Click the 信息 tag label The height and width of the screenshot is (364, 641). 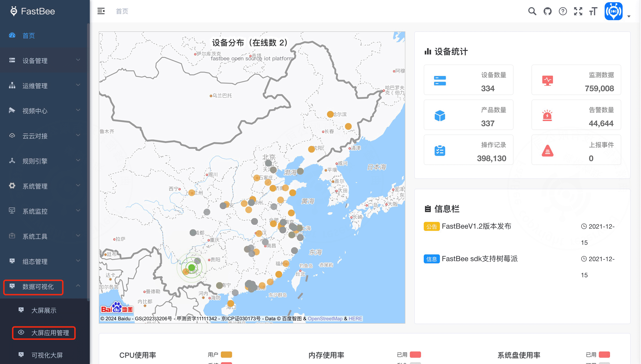click(432, 259)
